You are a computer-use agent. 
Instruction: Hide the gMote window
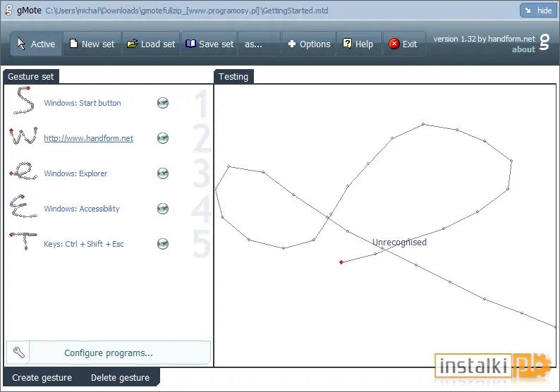point(538,11)
